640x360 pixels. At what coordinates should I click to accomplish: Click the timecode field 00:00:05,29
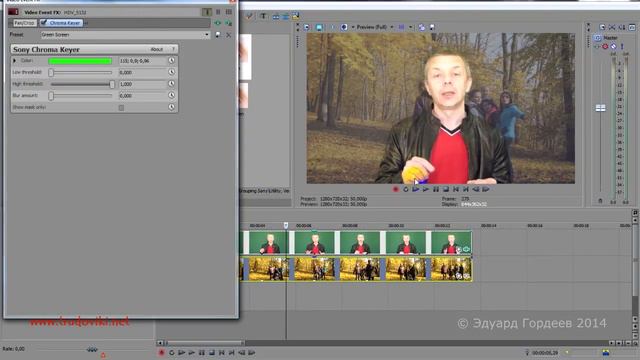click(545, 353)
